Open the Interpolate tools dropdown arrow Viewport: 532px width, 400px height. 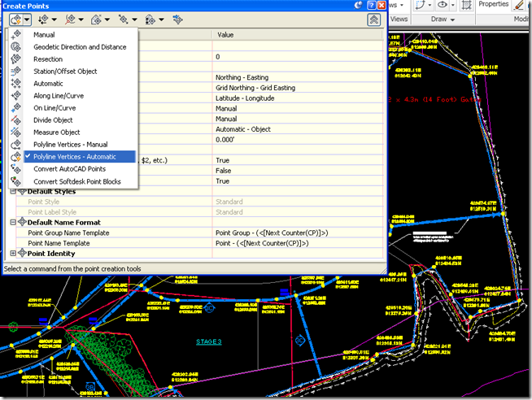pyautogui.click(x=134, y=20)
